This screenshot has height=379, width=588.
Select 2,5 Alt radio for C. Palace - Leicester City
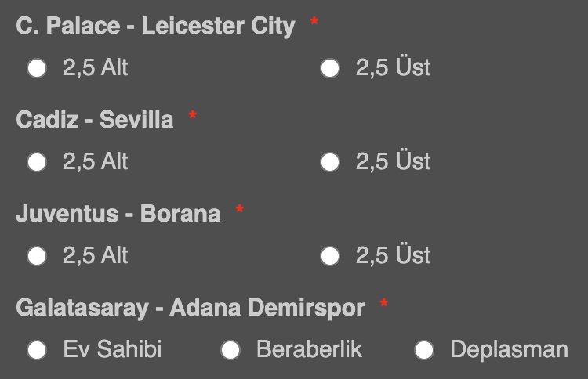tap(37, 68)
